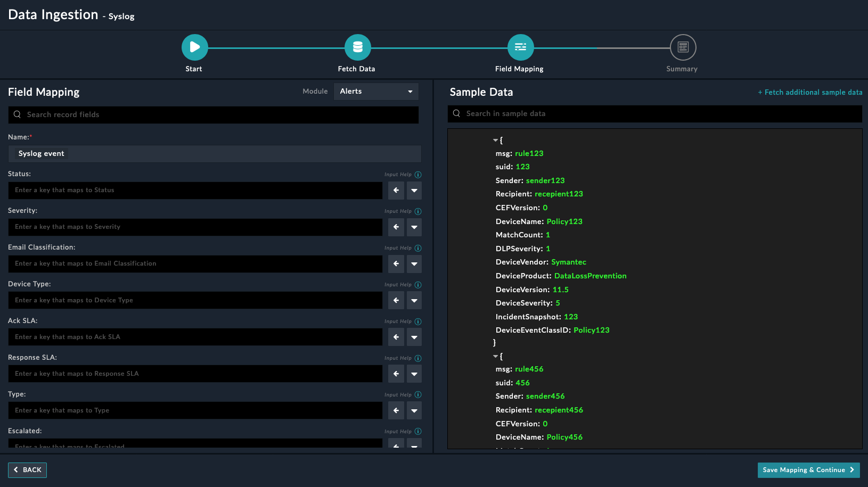Image resolution: width=868 pixels, height=487 pixels.
Task: Click Input Help info icon for Status
Action: (x=418, y=175)
